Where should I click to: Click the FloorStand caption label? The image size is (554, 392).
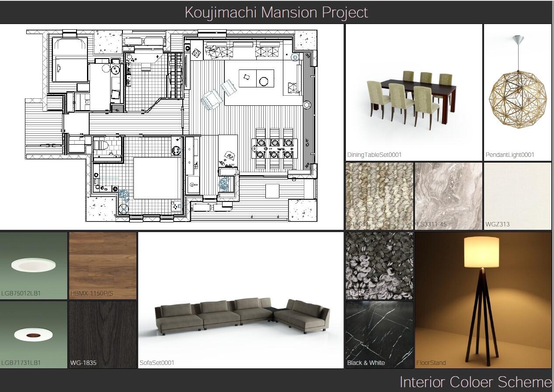(431, 363)
